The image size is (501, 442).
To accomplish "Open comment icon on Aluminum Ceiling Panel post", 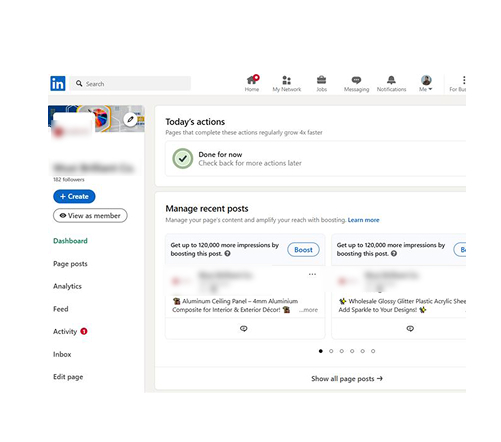I will (x=244, y=328).
